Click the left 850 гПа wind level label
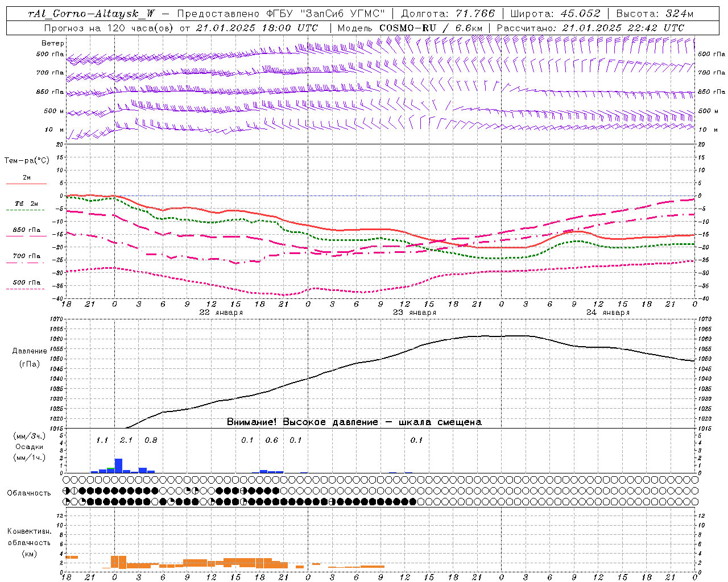Image resolution: width=728 pixels, height=582 pixels. click(50, 92)
